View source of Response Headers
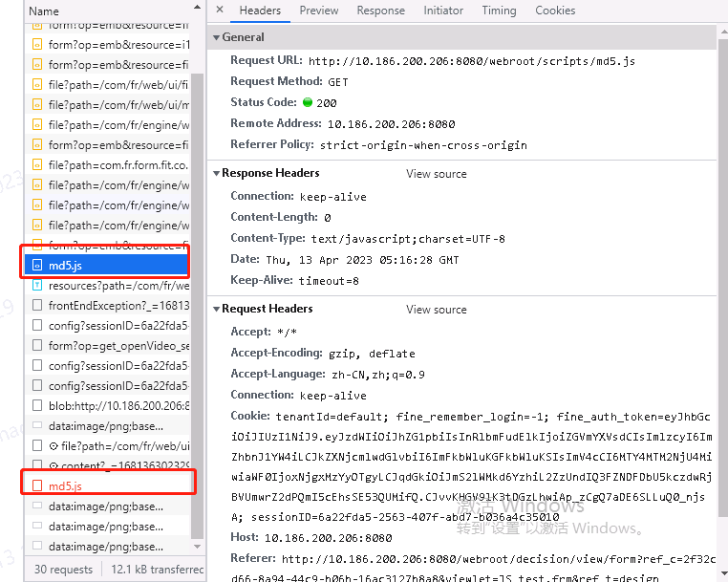Image resolution: width=728 pixels, height=582 pixels. (436, 174)
